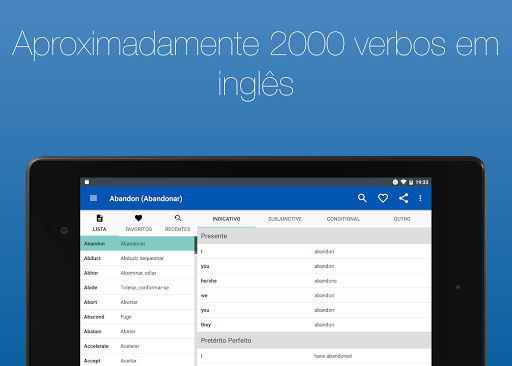Click the he/she abandons conjugation row
The image size is (512, 366).
tap(314, 281)
